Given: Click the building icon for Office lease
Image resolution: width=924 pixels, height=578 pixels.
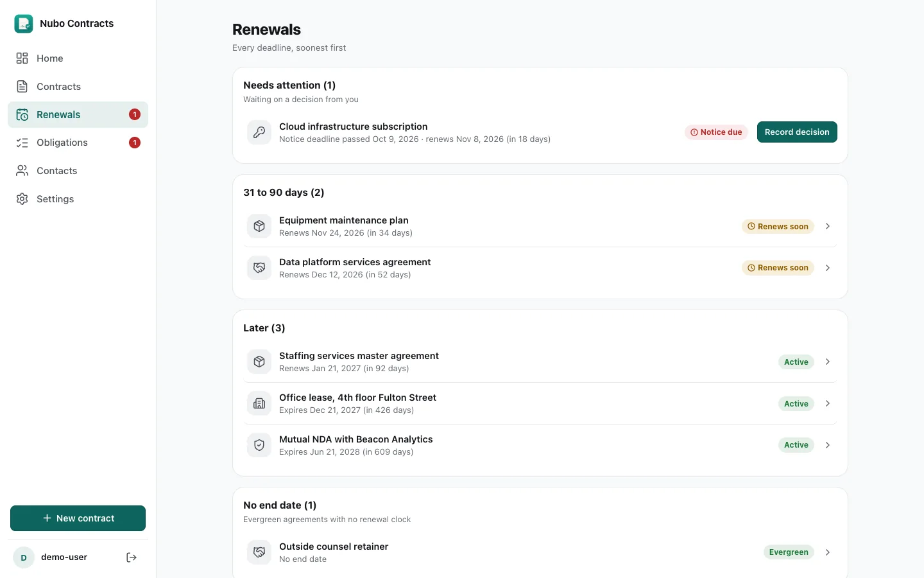Looking at the screenshot, I should coord(259,403).
